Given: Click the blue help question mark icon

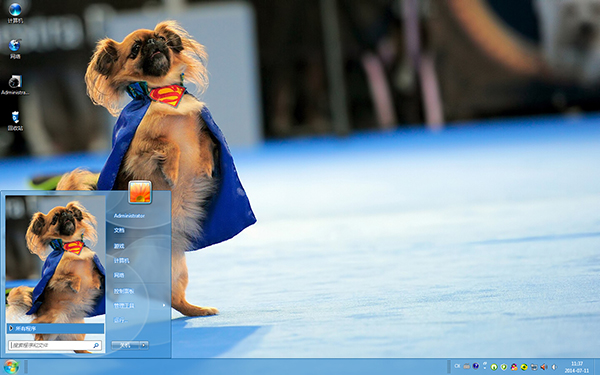Looking at the screenshot, I should (x=476, y=366).
